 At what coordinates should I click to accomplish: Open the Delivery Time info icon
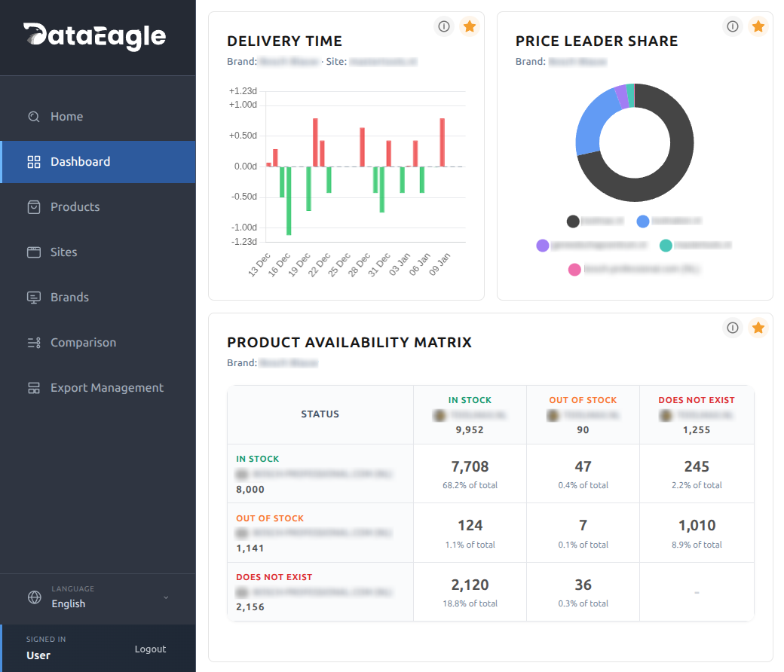(444, 26)
